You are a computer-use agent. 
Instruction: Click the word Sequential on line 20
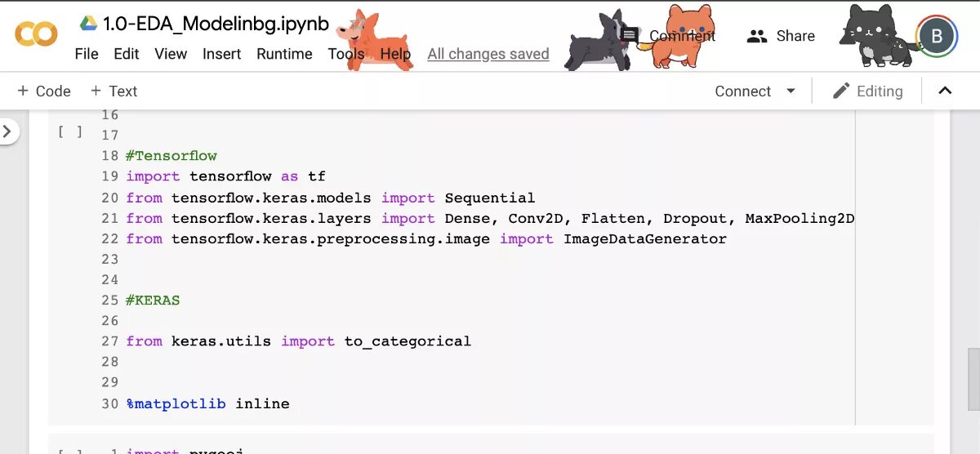click(x=490, y=198)
